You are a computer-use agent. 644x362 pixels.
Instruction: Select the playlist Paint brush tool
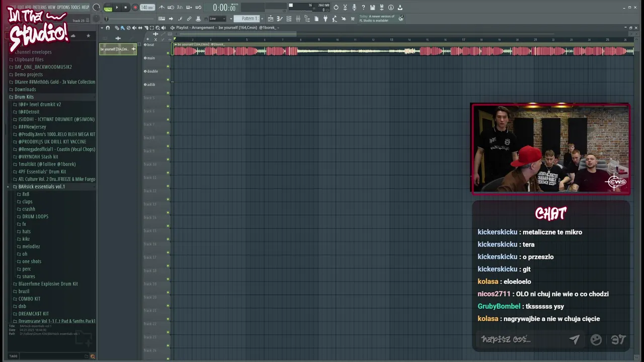(122, 28)
